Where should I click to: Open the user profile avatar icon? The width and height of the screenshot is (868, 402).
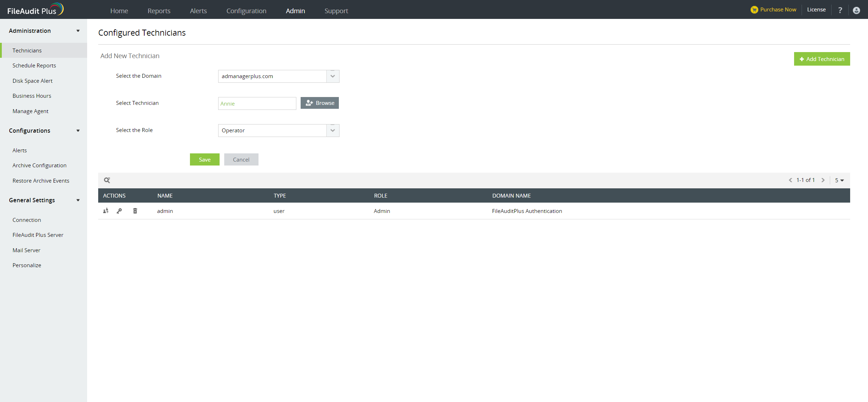[x=856, y=10]
